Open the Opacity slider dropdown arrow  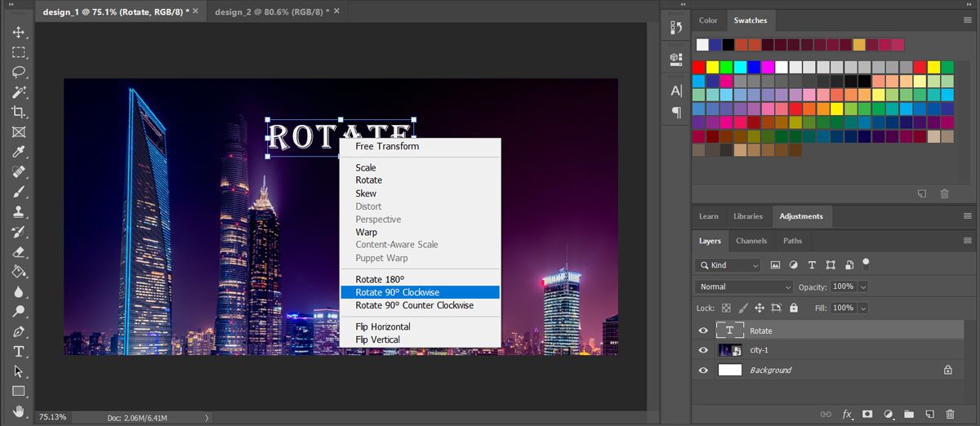point(863,287)
